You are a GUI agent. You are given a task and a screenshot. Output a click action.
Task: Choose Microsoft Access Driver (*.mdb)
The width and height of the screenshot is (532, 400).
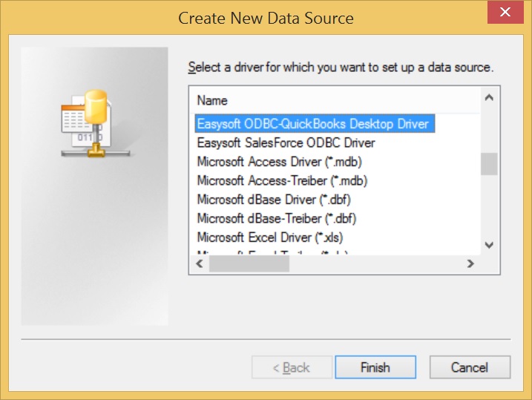point(280,162)
